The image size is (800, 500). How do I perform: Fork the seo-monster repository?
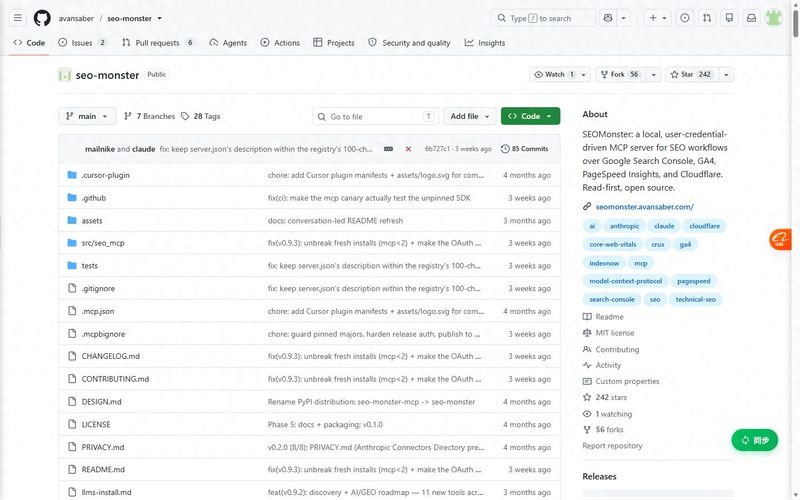click(x=620, y=74)
